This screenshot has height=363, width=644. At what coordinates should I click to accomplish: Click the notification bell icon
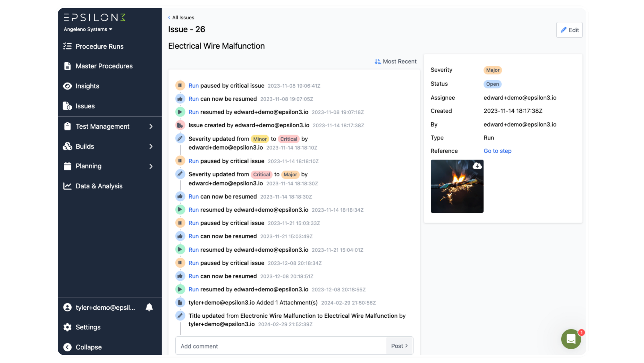(149, 307)
